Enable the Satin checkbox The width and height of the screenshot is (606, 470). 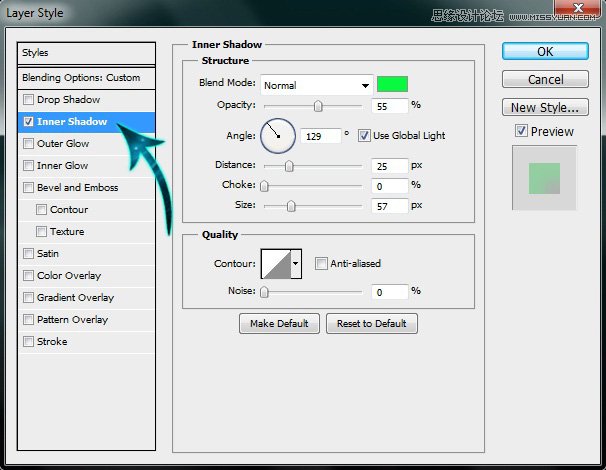[28, 254]
